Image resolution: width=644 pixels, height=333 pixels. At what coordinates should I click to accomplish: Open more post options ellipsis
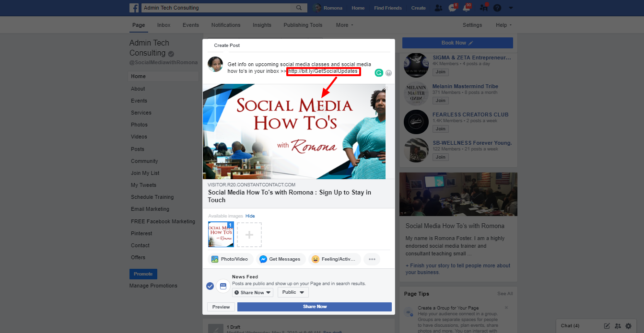(x=372, y=259)
